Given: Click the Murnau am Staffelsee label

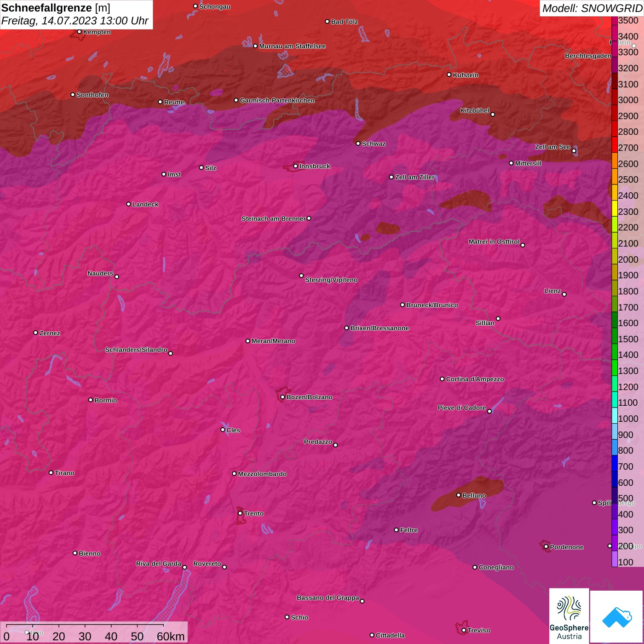Looking at the screenshot, I should [x=292, y=46].
